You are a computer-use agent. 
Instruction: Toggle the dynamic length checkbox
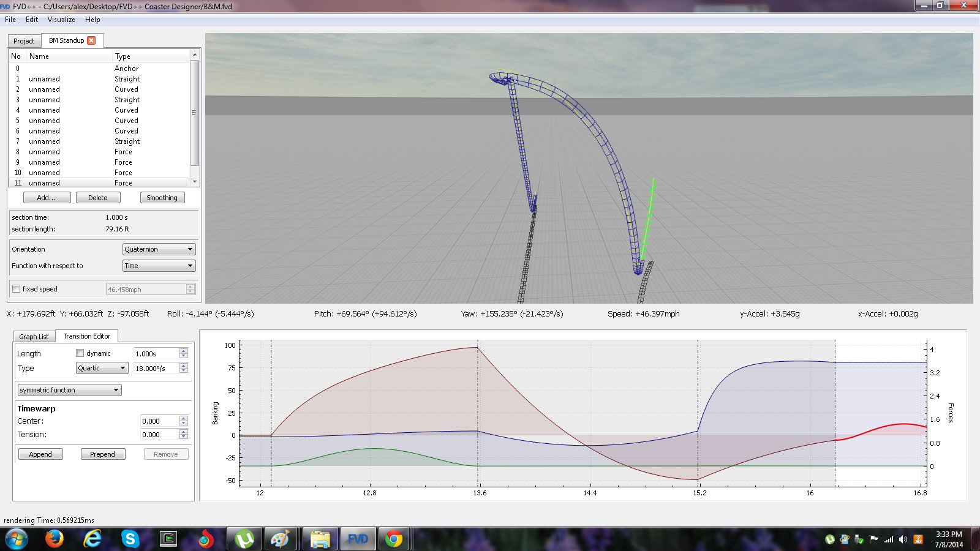click(80, 353)
